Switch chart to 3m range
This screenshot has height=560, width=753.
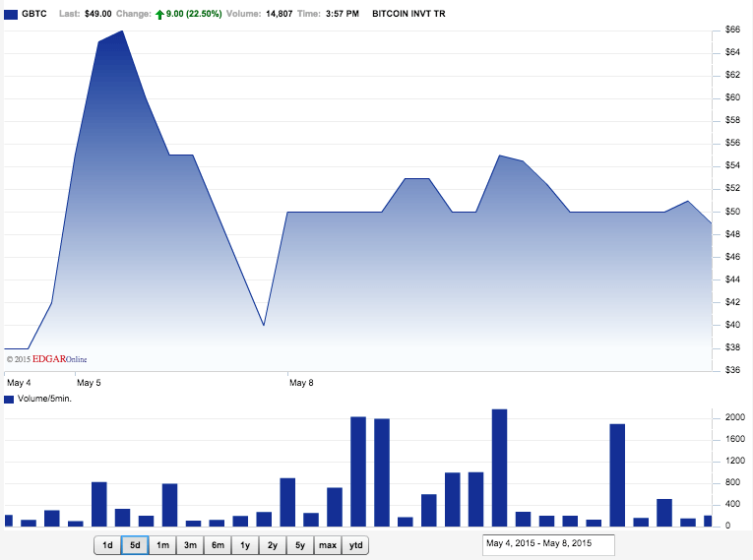tap(190, 545)
